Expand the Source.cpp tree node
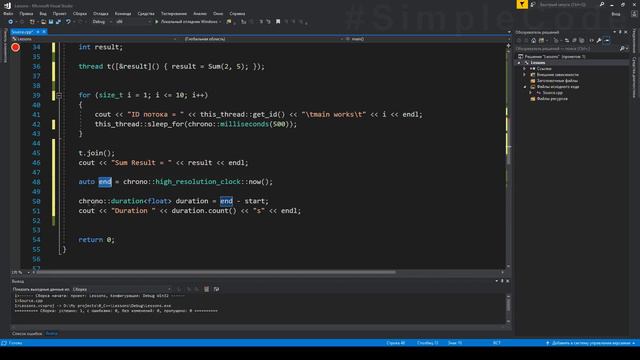This screenshot has height=360, width=640. coord(530,93)
